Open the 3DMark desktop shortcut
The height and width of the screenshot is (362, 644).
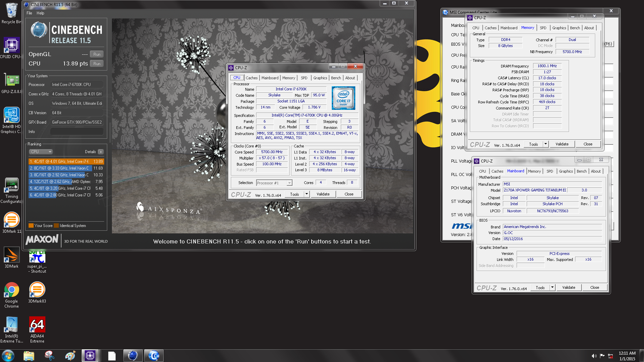click(x=11, y=258)
